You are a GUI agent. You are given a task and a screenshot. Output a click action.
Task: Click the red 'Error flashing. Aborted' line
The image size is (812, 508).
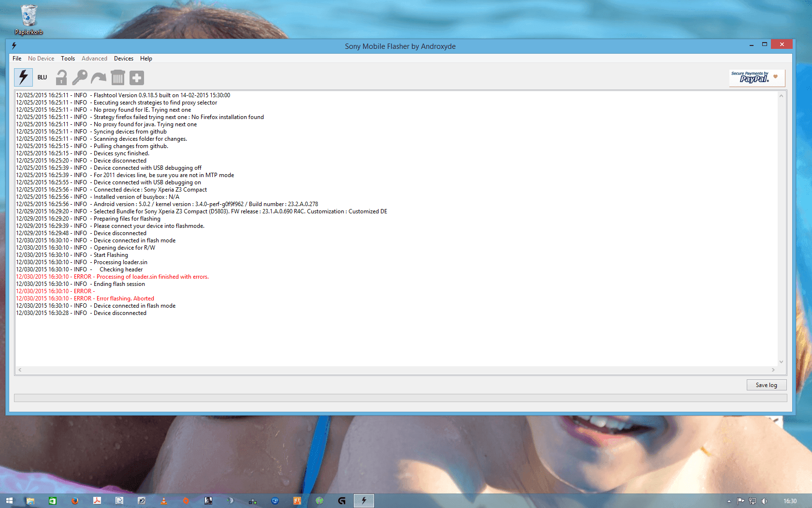(x=85, y=299)
